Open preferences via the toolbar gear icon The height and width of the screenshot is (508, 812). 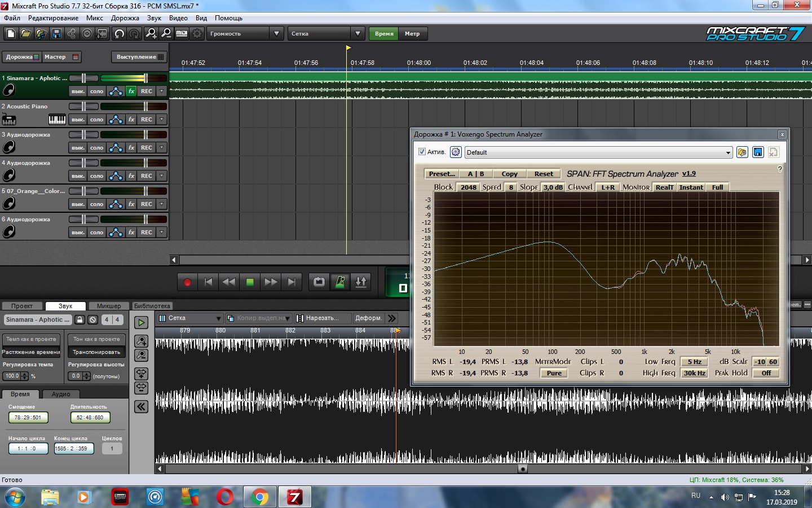click(x=197, y=34)
